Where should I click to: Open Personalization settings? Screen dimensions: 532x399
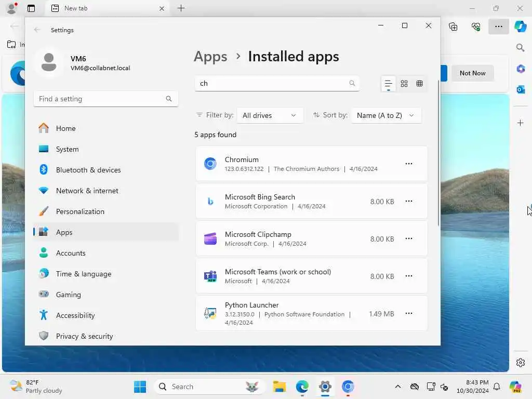106,211
